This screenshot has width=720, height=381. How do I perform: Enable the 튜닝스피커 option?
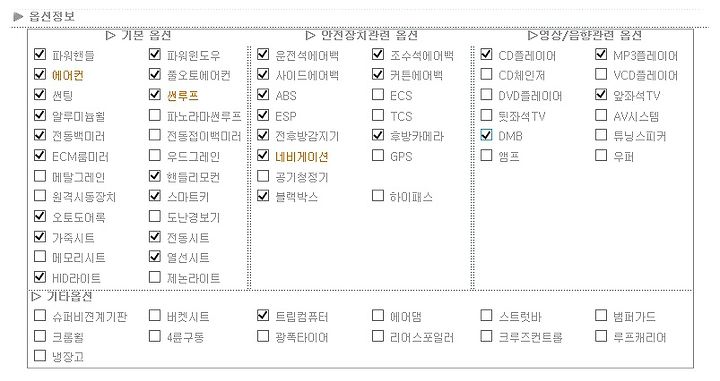tap(601, 135)
